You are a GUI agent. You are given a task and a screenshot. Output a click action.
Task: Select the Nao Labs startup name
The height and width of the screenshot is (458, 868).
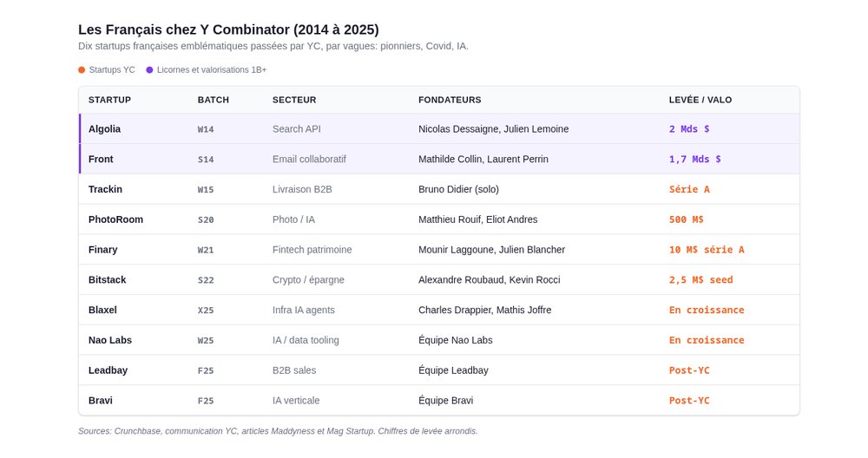point(110,340)
